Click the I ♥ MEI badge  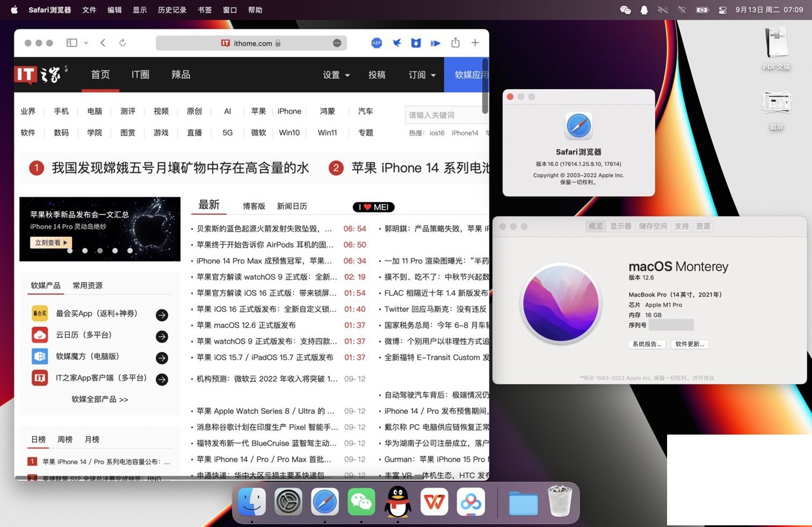(x=373, y=207)
